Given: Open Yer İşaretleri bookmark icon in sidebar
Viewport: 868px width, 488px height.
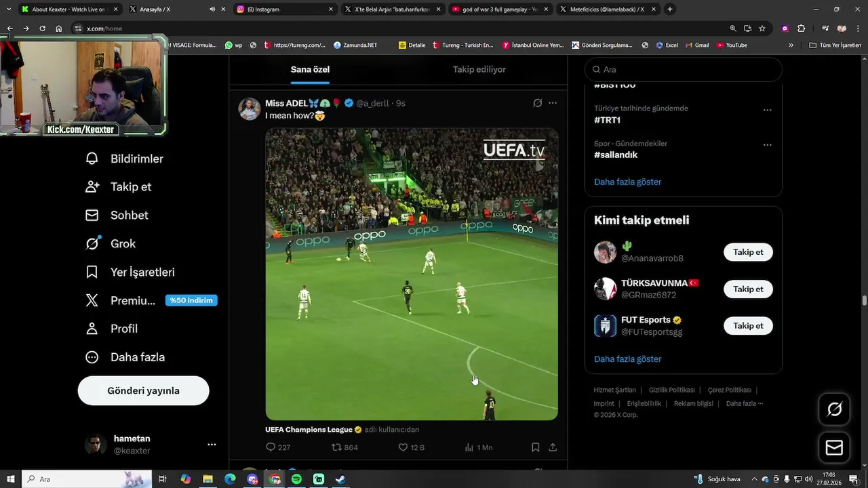Looking at the screenshot, I should tap(92, 272).
